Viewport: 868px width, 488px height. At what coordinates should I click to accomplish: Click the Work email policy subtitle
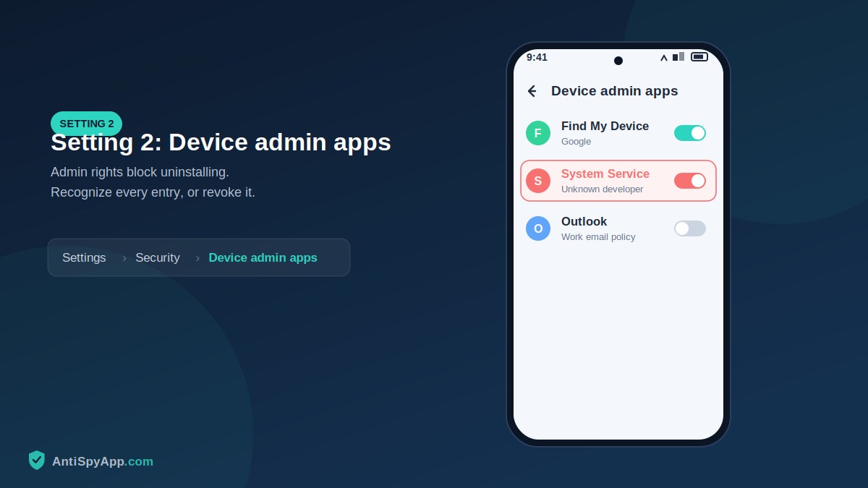598,237
